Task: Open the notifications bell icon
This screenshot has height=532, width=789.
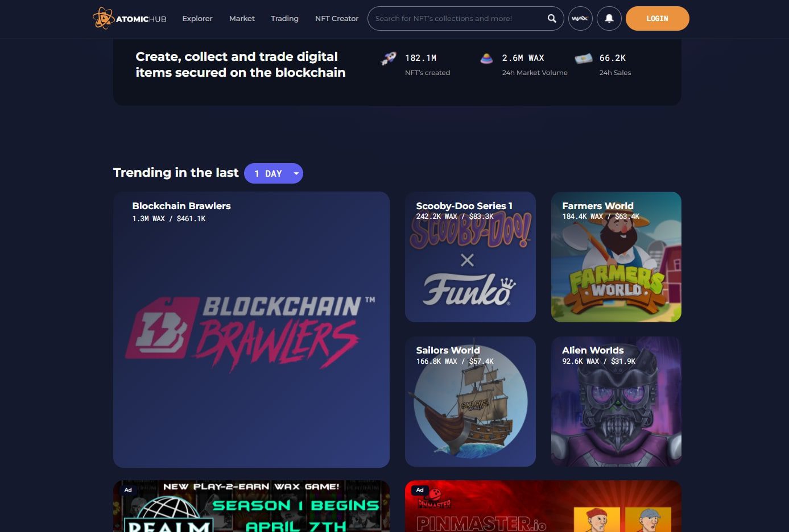Action: click(x=609, y=18)
